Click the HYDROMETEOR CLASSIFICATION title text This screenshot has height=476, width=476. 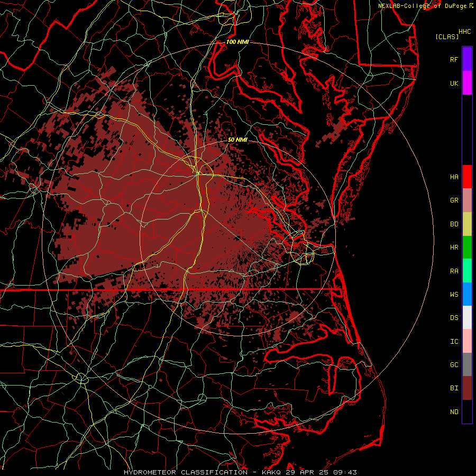(x=186, y=472)
